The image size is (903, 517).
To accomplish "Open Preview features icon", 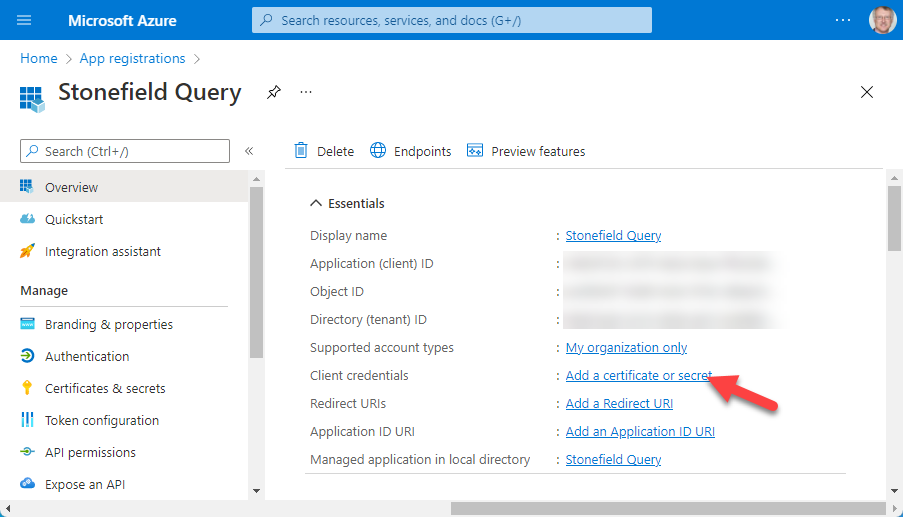I will [475, 151].
